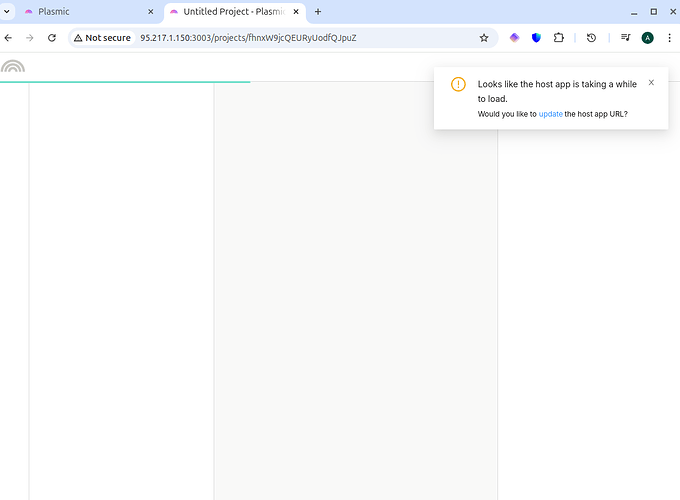Click the update link in the notification
This screenshot has width=680, height=500.
550,114
